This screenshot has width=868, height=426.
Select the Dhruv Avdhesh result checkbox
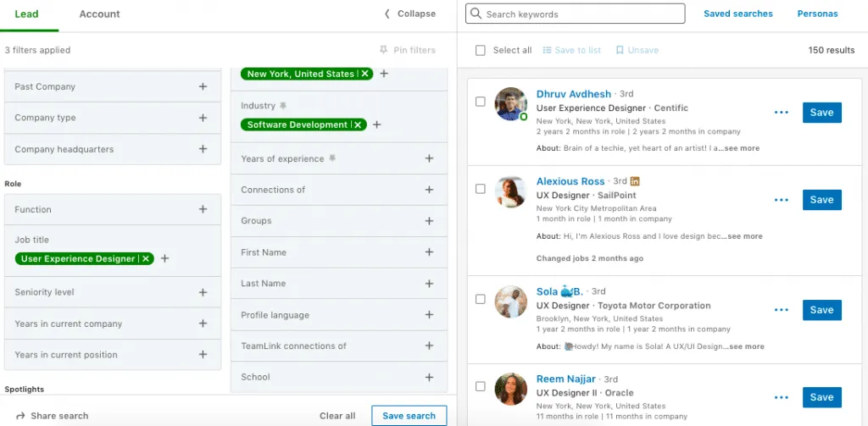481,102
